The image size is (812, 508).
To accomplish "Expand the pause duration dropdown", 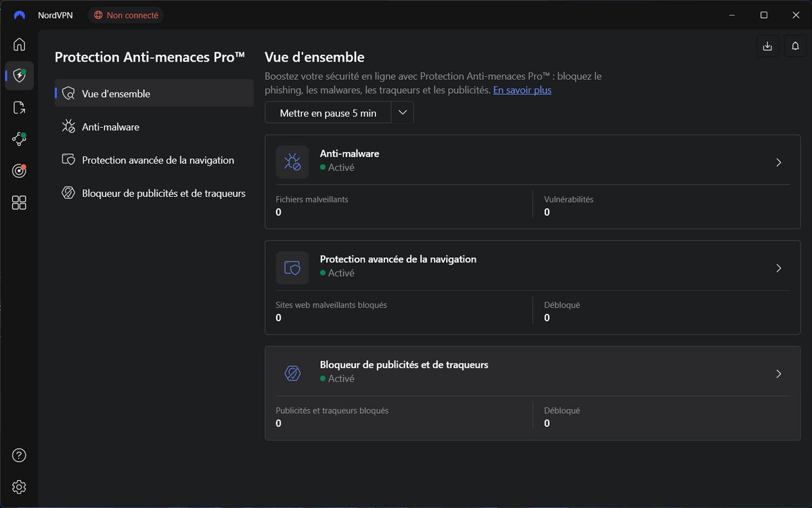I will 403,112.
